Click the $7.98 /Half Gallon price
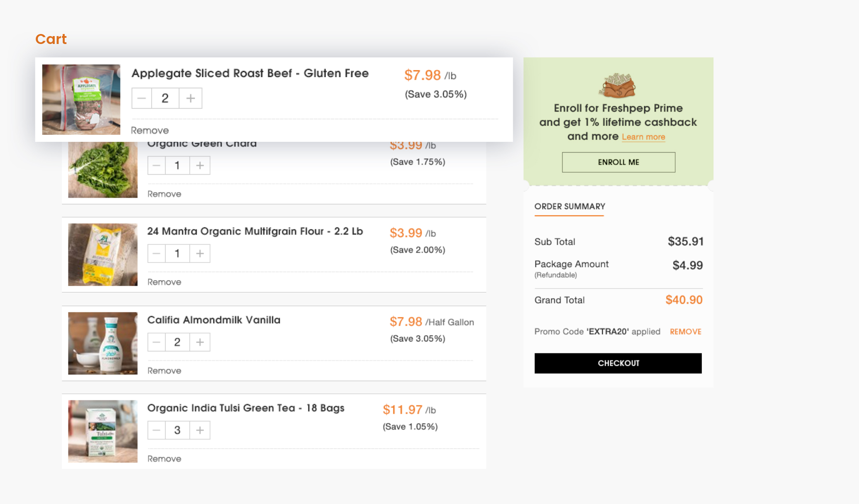The image size is (859, 504). coord(432,322)
